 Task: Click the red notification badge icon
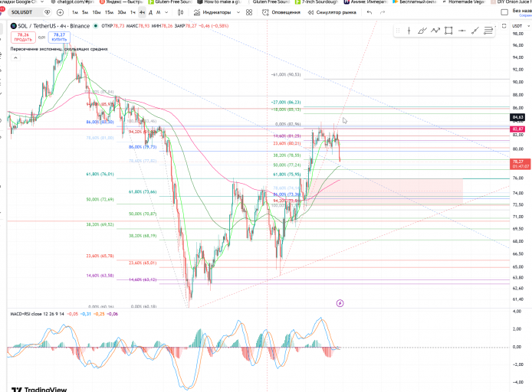coord(2,9)
